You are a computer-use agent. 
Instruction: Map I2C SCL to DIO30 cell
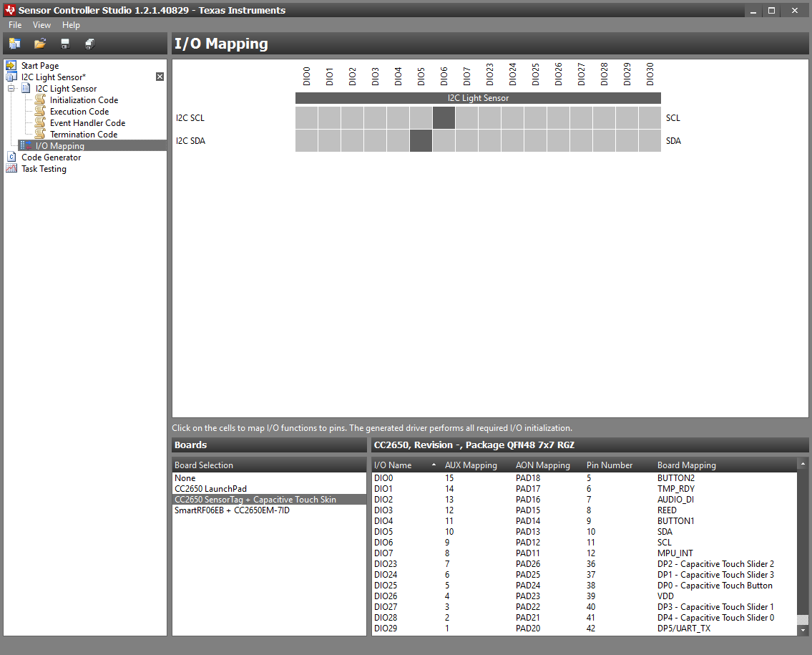[650, 117]
